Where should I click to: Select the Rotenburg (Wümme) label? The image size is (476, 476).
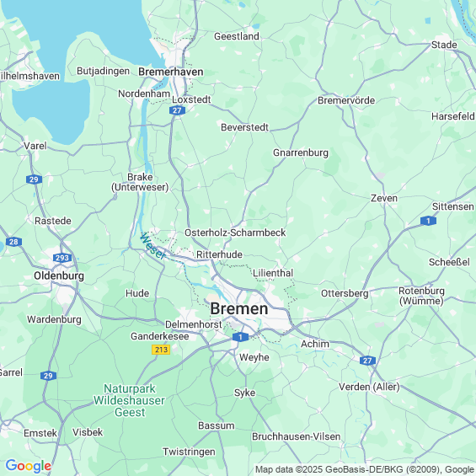(421, 296)
